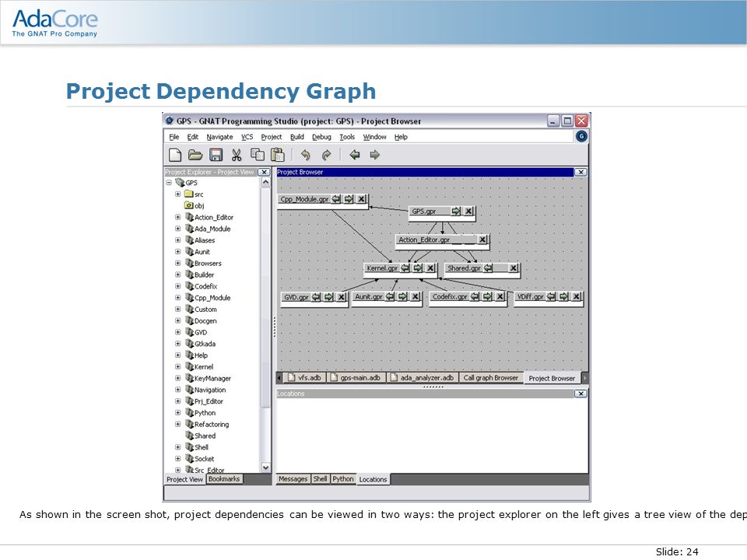Switch to the Shell tab
The width and height of the screenshot is (747, 560).
(320, 479)
